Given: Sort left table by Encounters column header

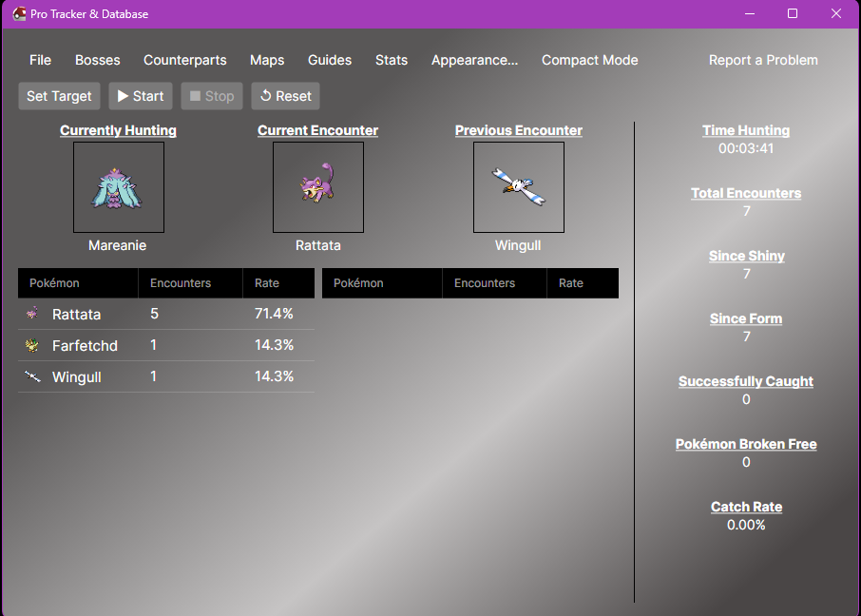Looking at the screenshot, I should tap(190, 283).
